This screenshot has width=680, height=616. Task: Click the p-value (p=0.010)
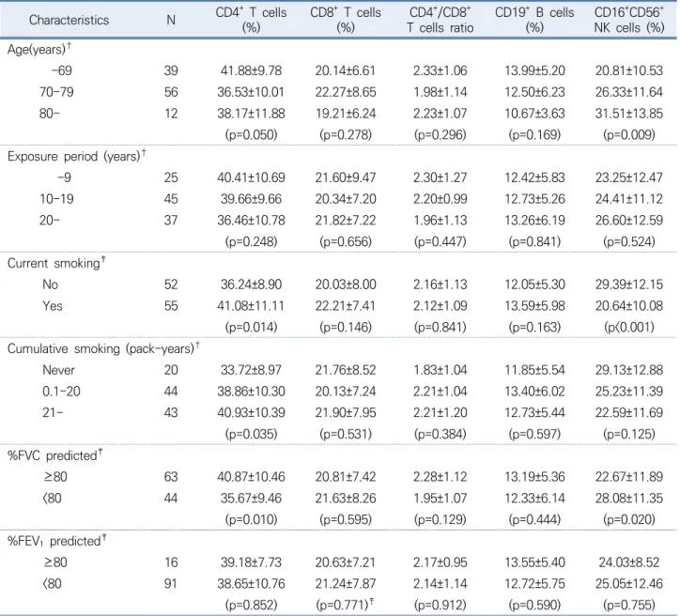[x=251, y=519]
